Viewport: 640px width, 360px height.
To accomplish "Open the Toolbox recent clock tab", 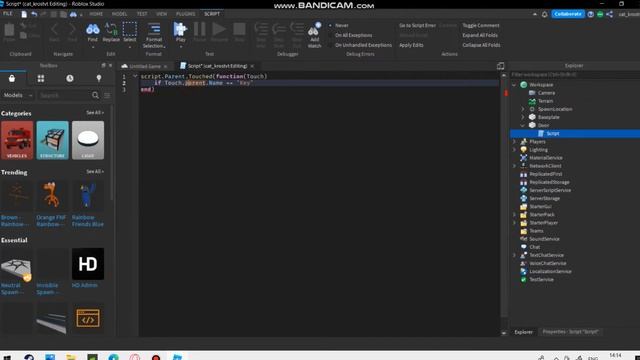I will point(70,78).
